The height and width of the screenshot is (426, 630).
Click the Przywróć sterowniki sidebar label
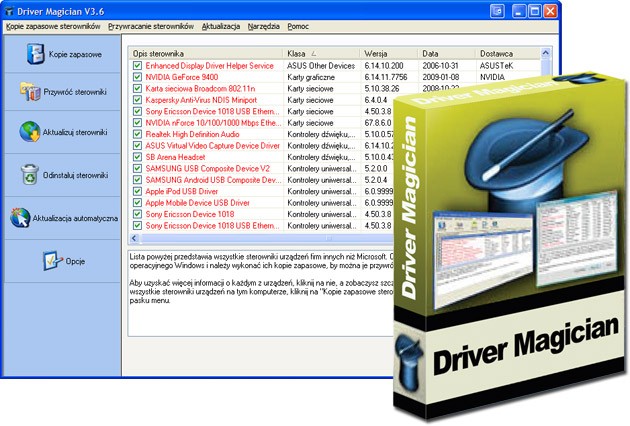click(75, 92)
